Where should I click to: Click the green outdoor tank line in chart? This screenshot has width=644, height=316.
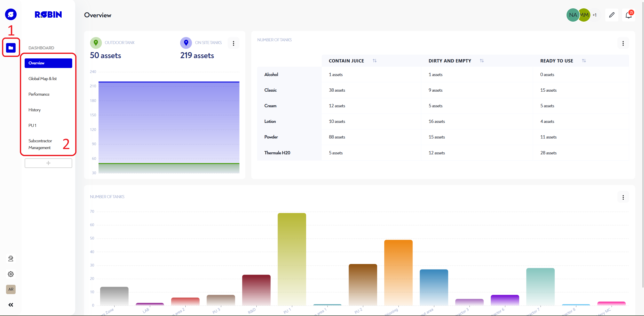(x=169, y=163)
